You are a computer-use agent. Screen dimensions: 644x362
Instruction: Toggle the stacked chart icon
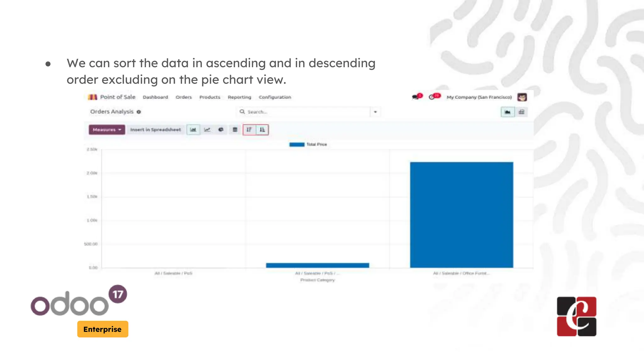235,129
